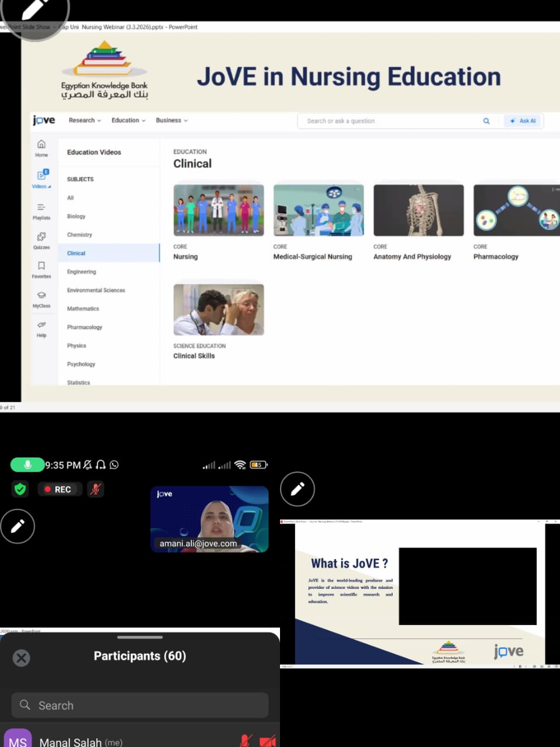Unmute the red microphone icon near REC

tap(95, 489)
